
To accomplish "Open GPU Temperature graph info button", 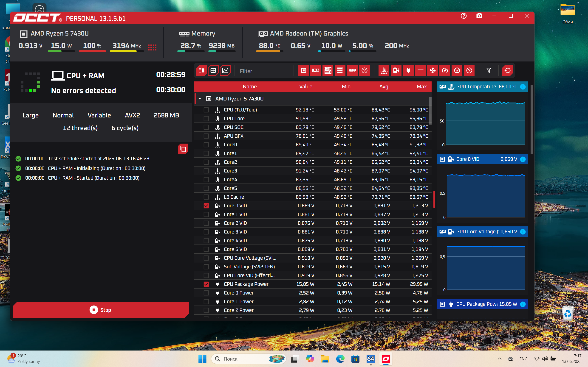I will [523, 87].
